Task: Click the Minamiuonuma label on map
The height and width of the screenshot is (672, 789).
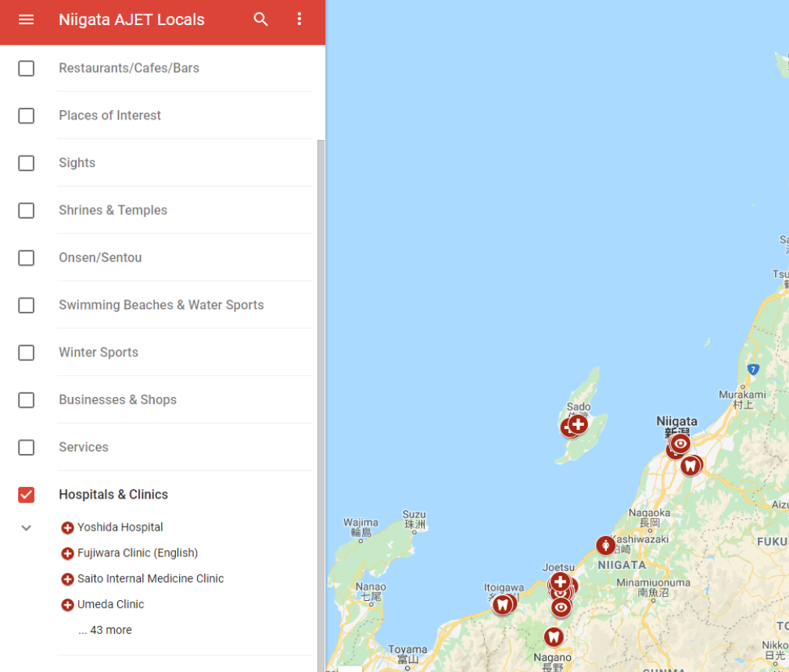Action: coord(653,588)
